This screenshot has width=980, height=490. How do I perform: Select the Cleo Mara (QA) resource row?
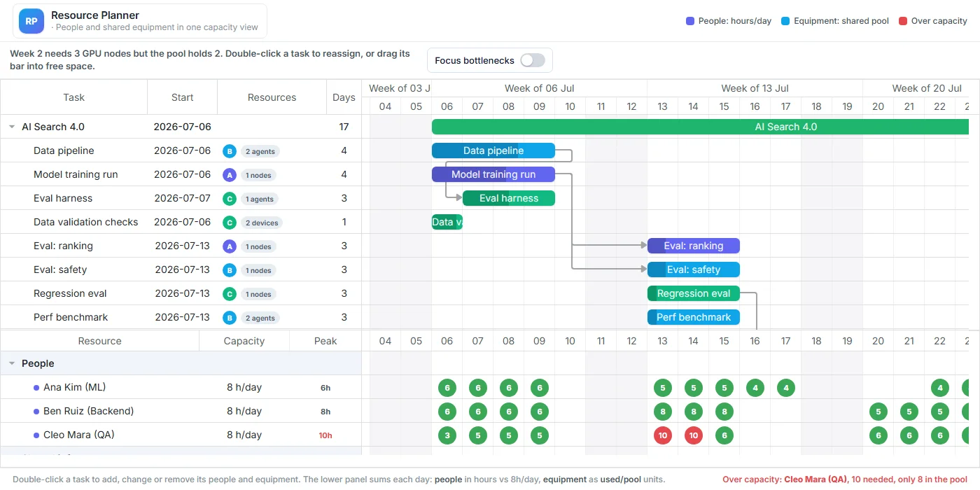(x=181, y=435)
